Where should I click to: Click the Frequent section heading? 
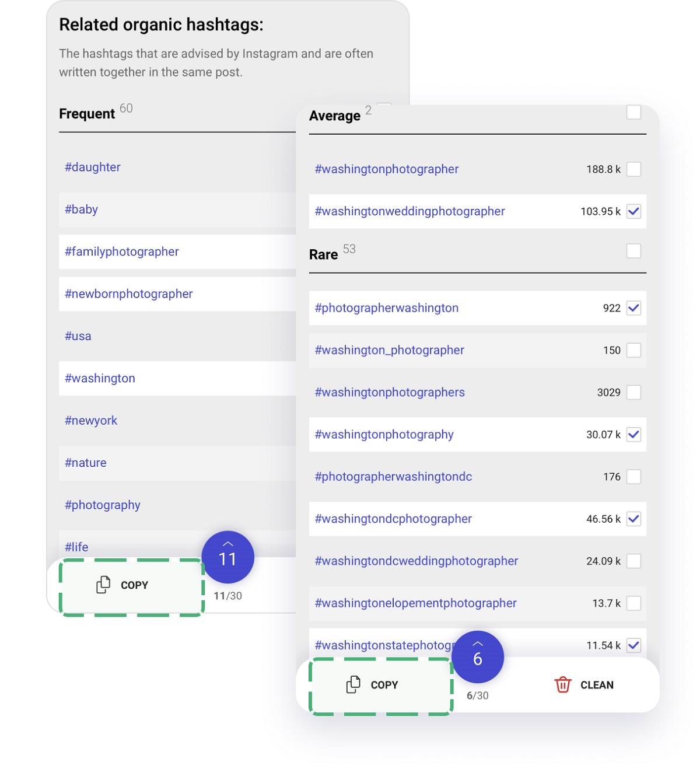point(87,114)
